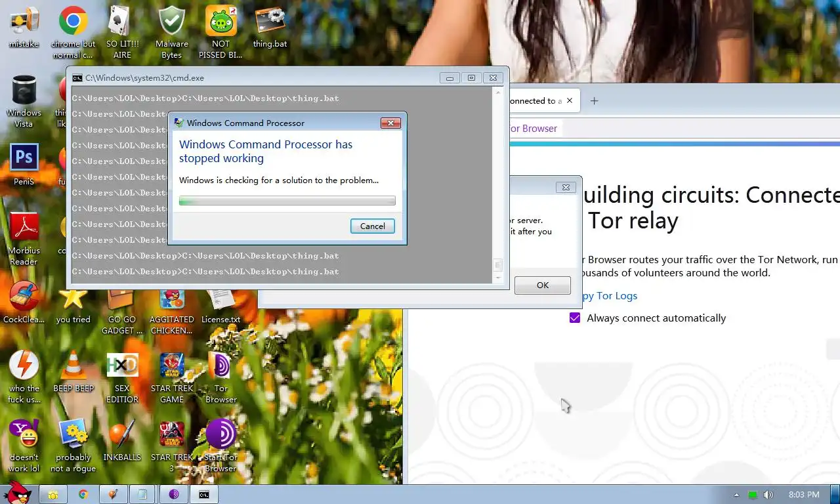Open the notepad taskbar button
Image resolution: width=840 pixels, height=504 pixels.
(144, 494)
